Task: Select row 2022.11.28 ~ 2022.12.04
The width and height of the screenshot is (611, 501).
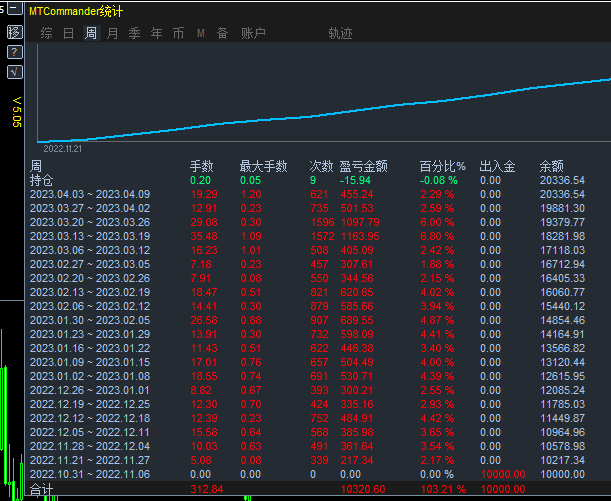Action: click(x=90, y=446)
